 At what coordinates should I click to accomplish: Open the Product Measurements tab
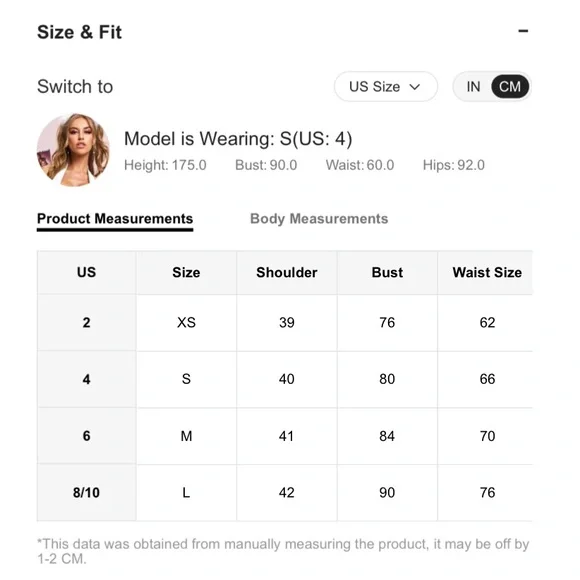pos(115,219)
